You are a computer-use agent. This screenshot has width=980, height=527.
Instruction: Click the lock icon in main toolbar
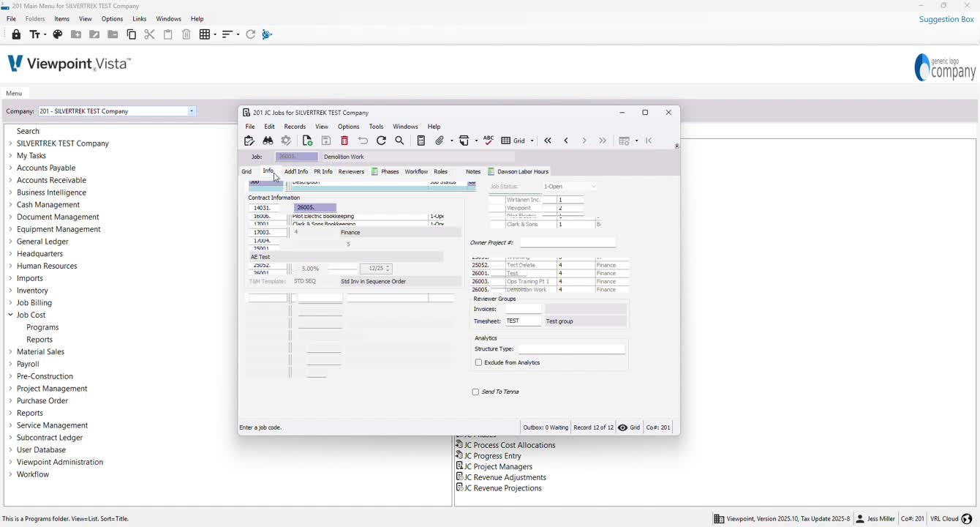[16, 34]
